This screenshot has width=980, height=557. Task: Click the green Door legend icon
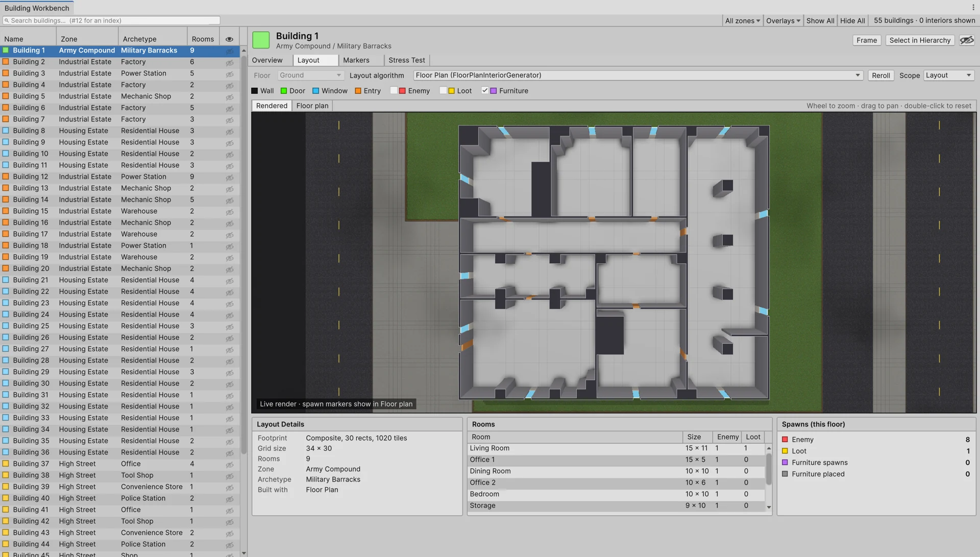284,91
